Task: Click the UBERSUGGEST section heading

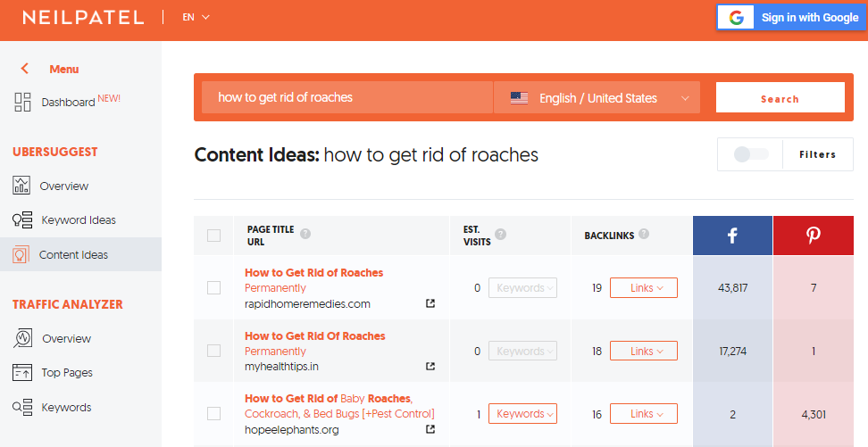Action: (x=54, y=152)
